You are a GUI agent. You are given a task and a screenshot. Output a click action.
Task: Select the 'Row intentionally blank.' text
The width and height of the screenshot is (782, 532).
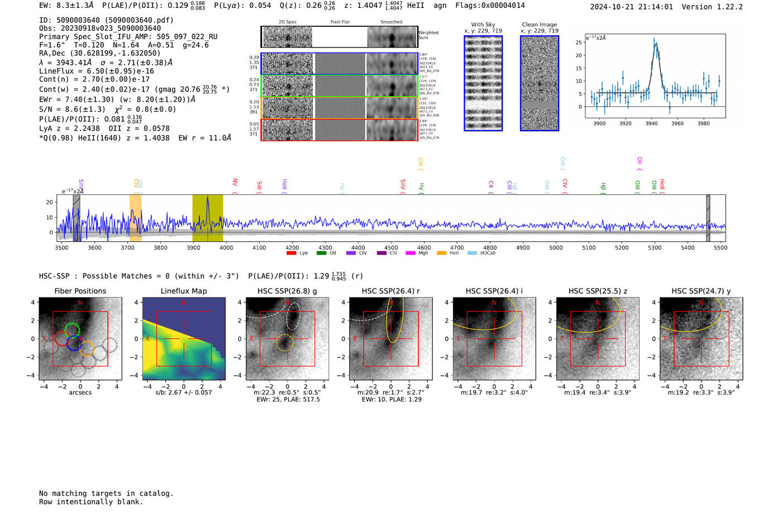(91, 502)
